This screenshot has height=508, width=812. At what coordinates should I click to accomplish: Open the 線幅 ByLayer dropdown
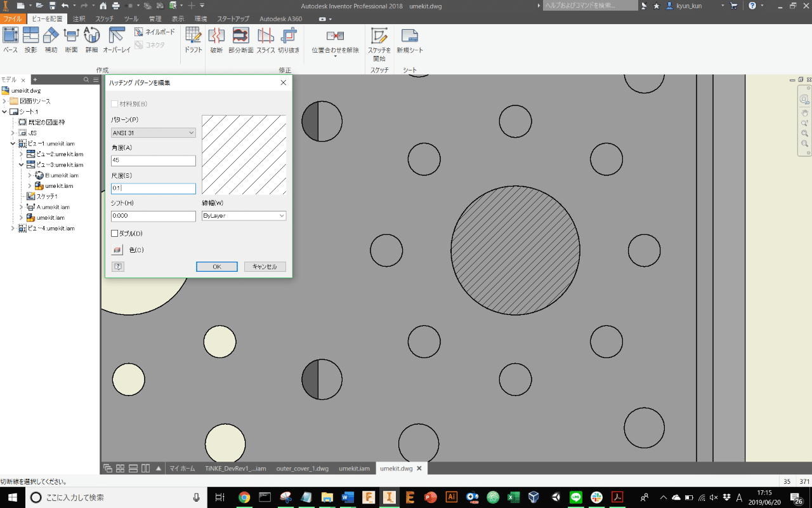pyautogui.click(x=244, y=216)
